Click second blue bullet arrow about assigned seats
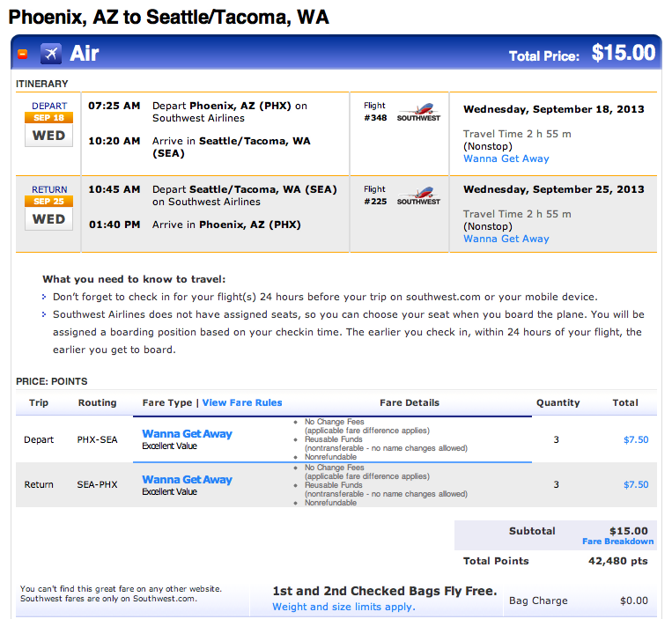 click(44, 314)
